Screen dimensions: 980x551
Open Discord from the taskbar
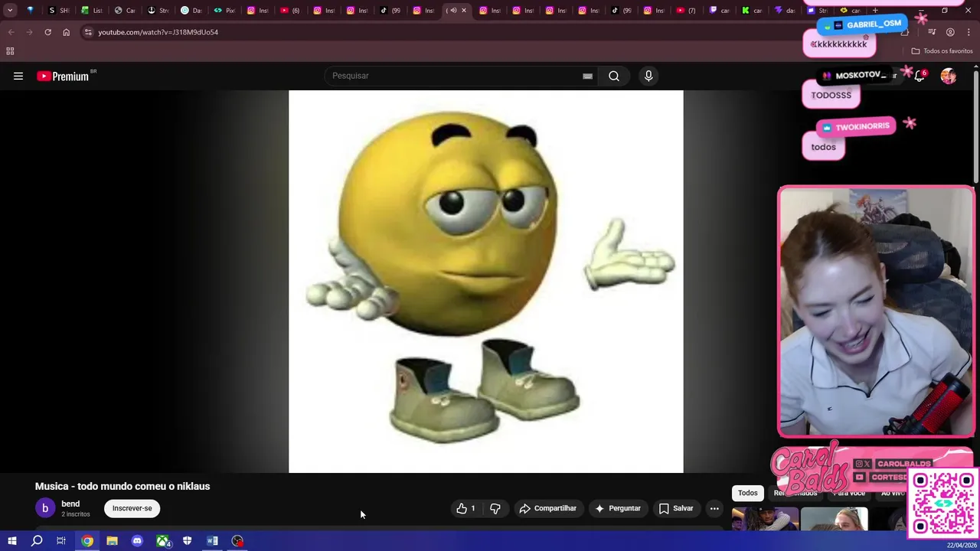[137, 541]
